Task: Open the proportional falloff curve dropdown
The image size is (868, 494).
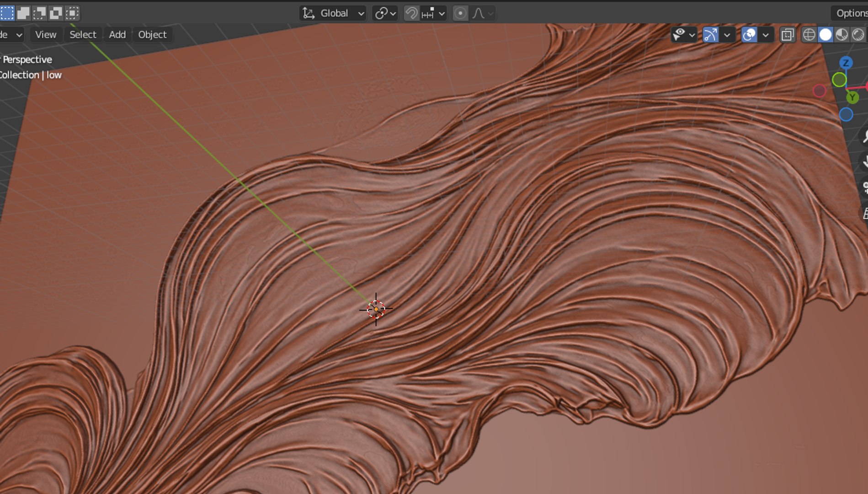Action: (x=483, y=13)
